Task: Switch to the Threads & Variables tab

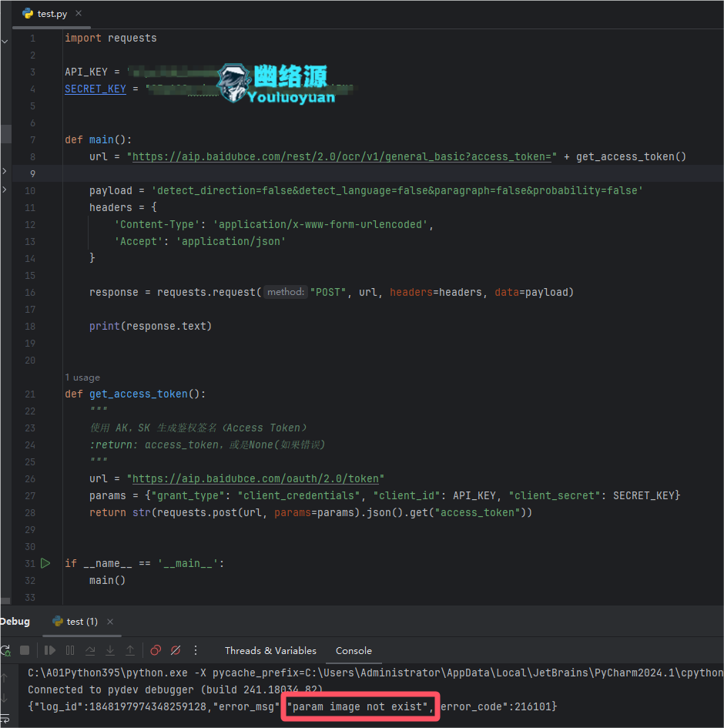Action: pyautogui.click(x=270, y=650)
